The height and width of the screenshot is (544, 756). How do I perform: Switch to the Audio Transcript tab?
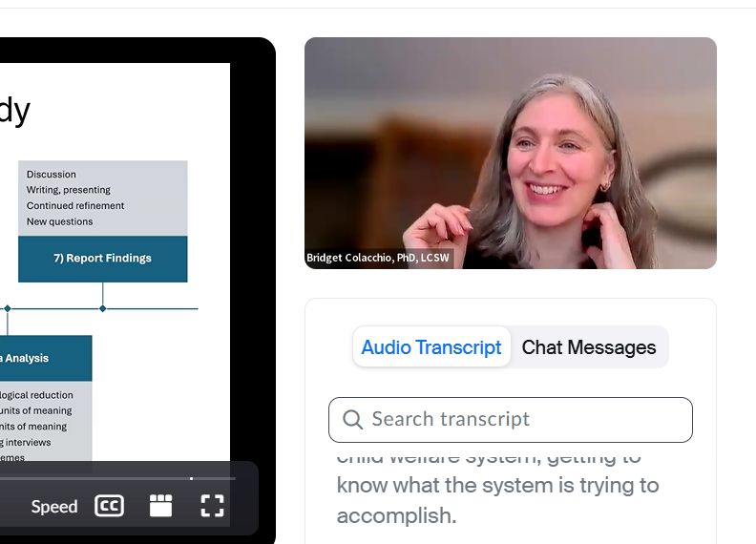431,347
